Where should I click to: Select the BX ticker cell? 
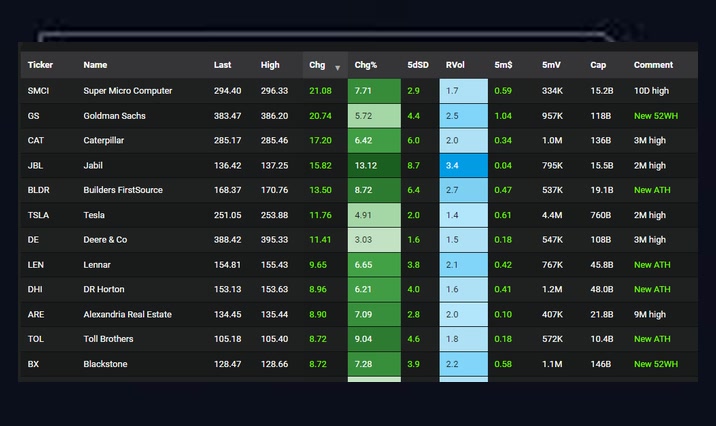point(33,364)
